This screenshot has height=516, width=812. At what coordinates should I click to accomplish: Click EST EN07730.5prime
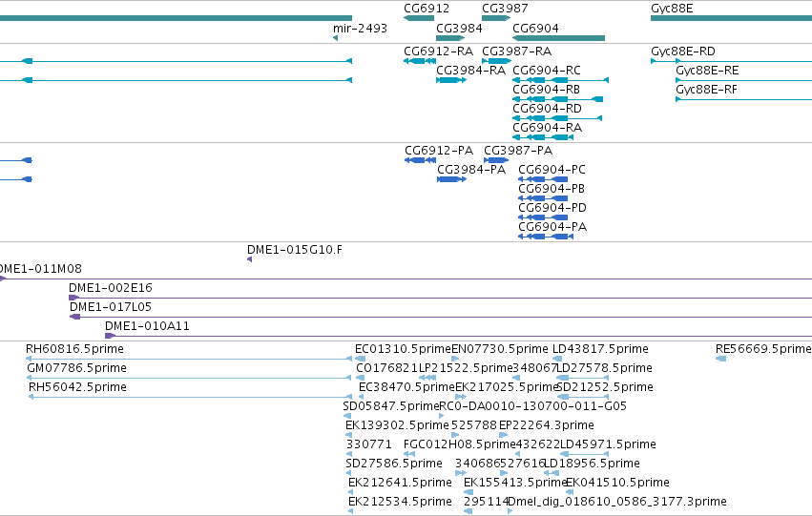455,359
